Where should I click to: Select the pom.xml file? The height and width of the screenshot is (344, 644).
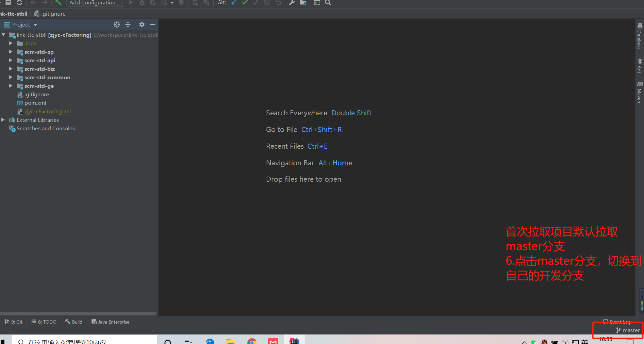coord(31,103)
